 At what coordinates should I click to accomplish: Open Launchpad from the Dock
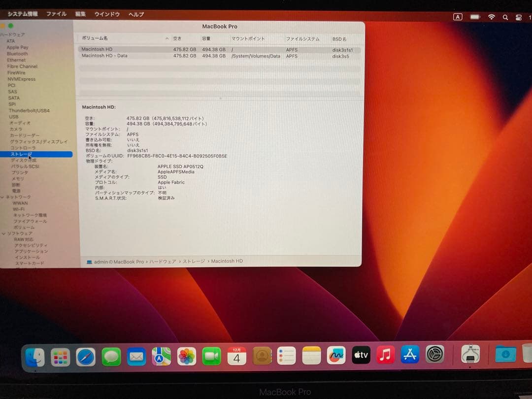(60, 356)
